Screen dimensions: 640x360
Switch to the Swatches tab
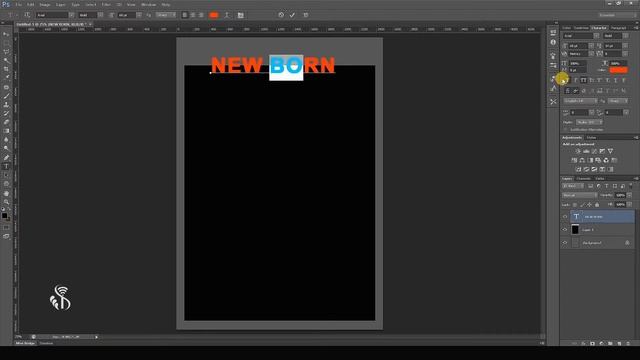click(581, 28)
